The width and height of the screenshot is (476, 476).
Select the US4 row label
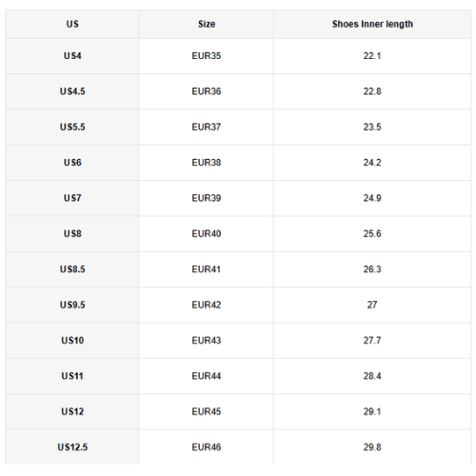72,56
